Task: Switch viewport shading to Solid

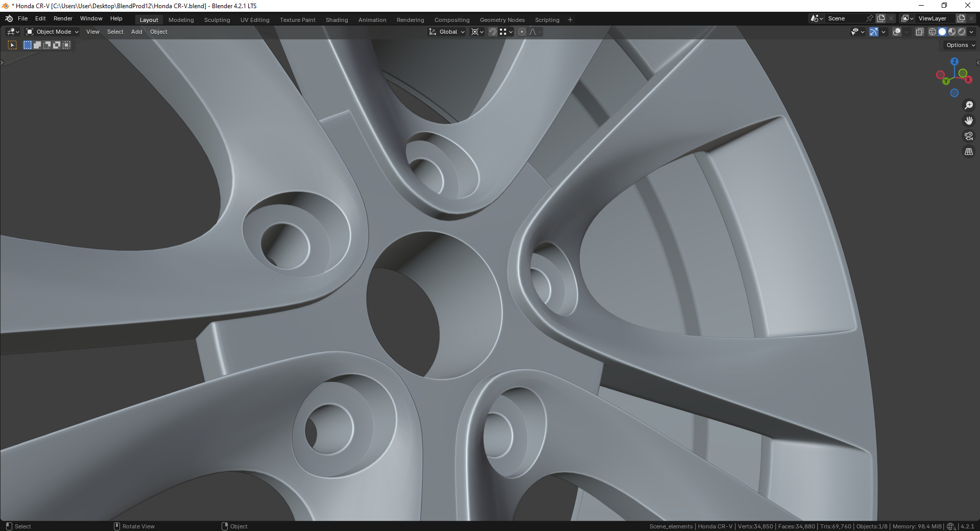Action: coord(942,32)
